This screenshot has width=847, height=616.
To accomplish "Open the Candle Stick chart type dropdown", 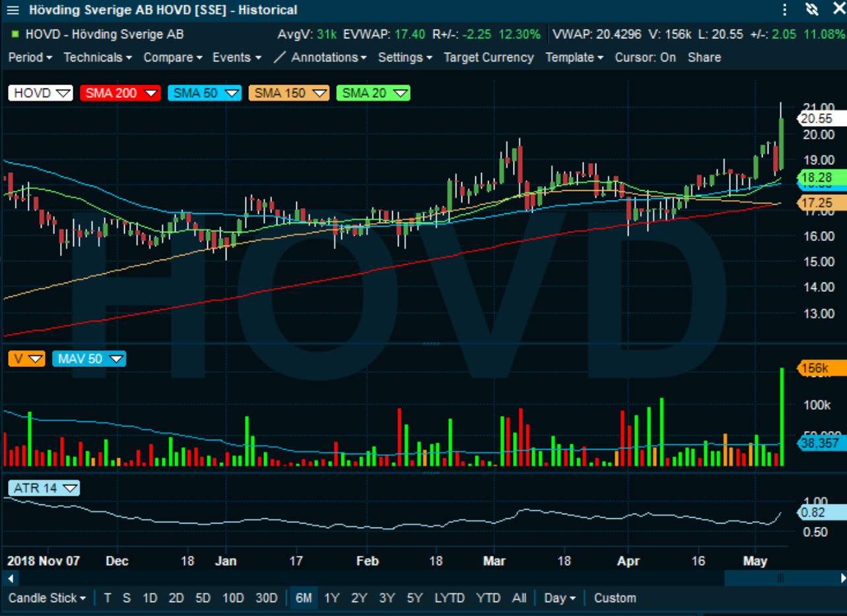I will coord(47,598).
